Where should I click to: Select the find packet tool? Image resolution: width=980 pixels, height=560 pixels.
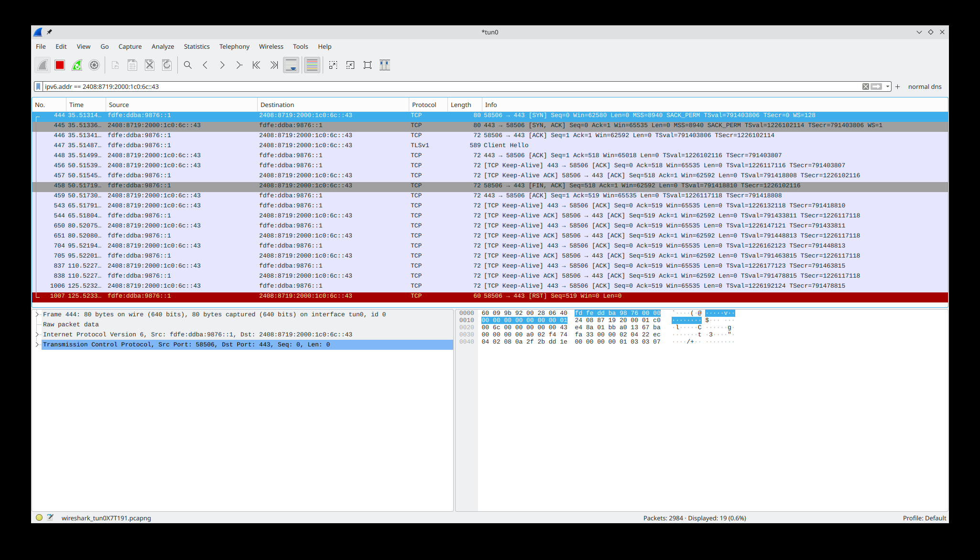187,65
